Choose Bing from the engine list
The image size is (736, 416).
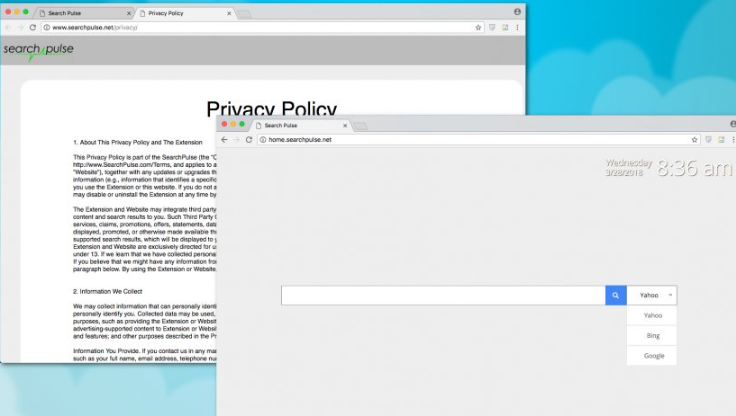(x=652, y=335)
